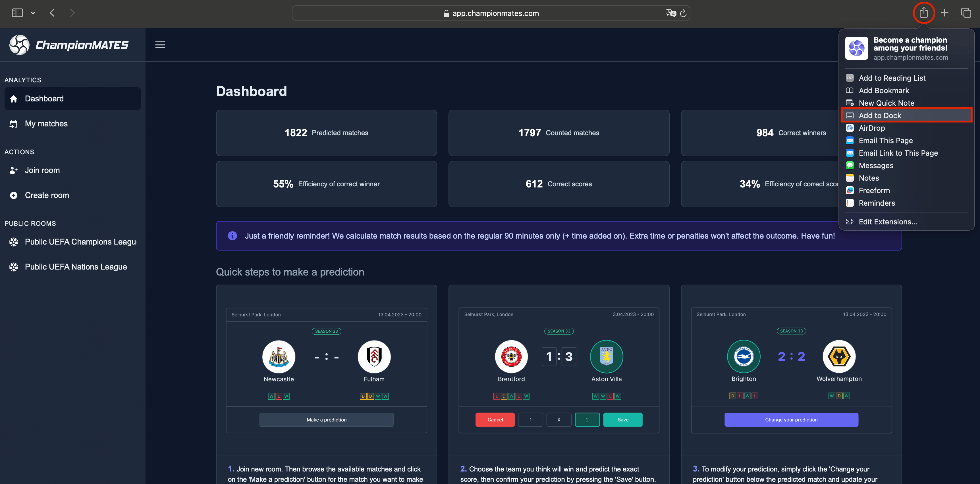Select outcome 2 button
Viewport: 980px width, 484px height.
(x=587, y=420)
